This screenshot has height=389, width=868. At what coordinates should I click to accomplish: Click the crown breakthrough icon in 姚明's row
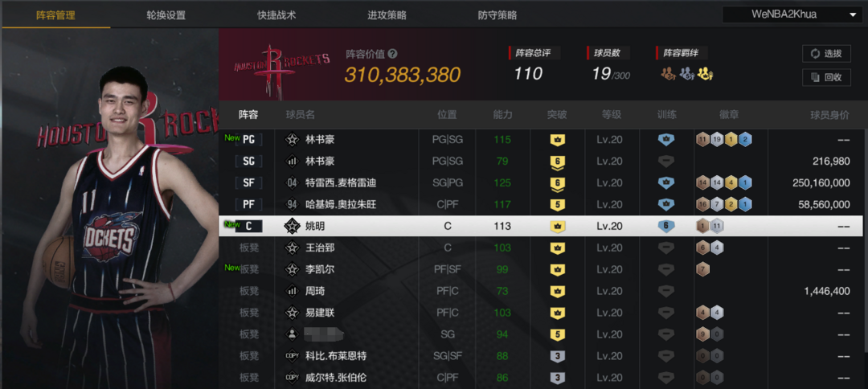point(558,227)
